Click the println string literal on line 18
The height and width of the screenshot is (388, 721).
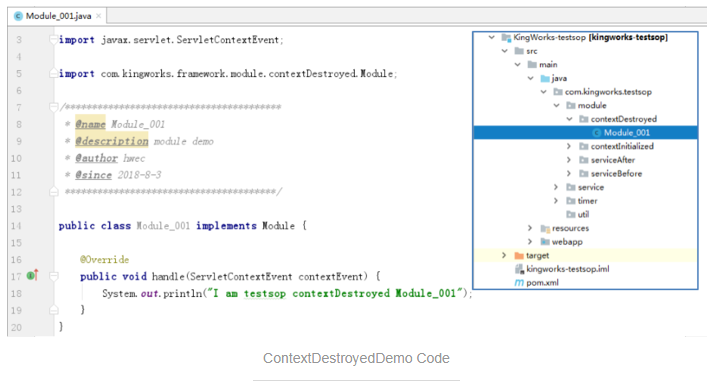(334, 293)
